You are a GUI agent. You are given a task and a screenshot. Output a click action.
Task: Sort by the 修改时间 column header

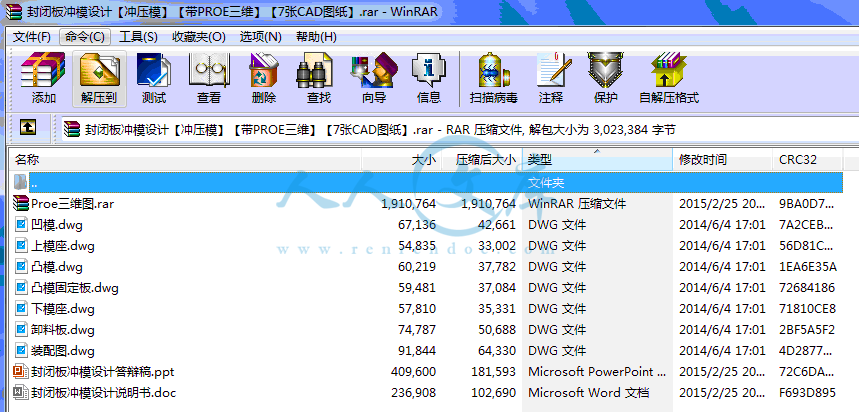tap(723, 159)
